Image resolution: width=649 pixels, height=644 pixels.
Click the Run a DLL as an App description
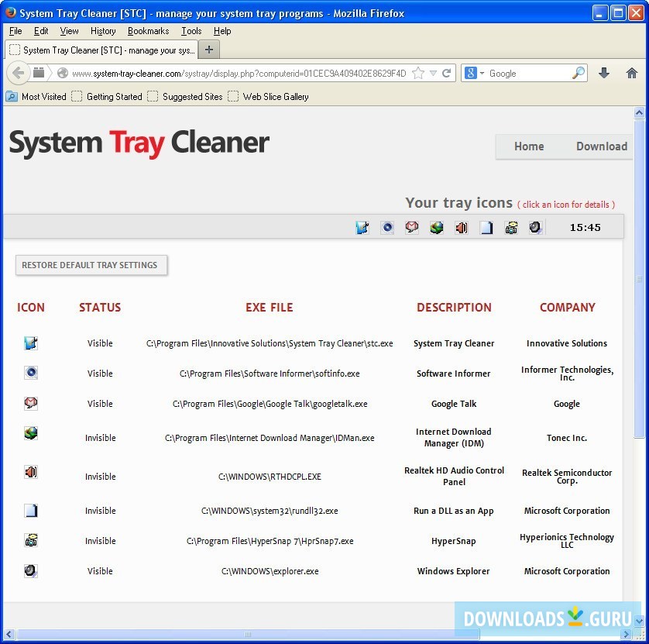click(x=454, y=511)
